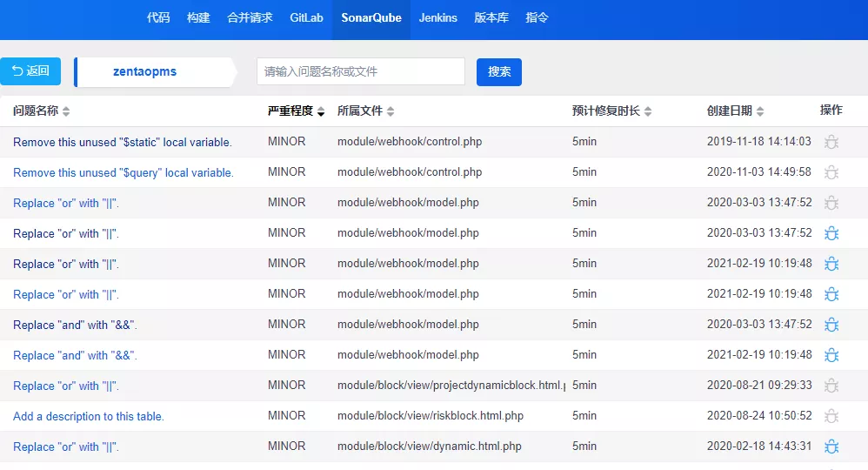Click 搜索 search button
This screenshot has height=470, width=868.
(x=498, y=72)
